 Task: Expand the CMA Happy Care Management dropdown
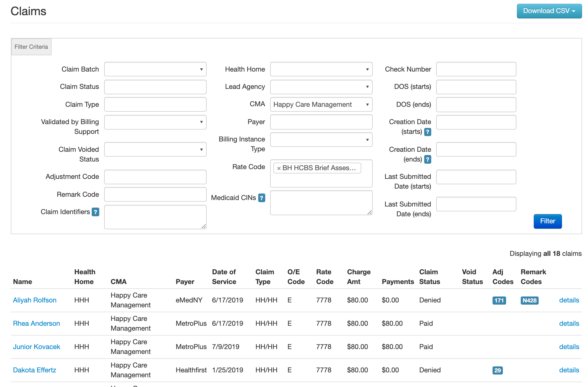click(321, 105)
